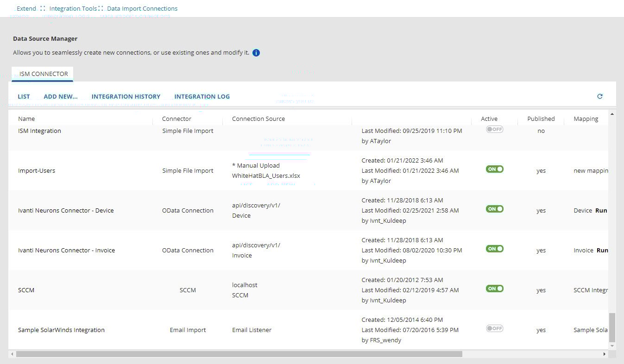Viewport: 624px width, 364px height.
Task: Open Integration Tools breadcrumb link
Action: [73, 8]
